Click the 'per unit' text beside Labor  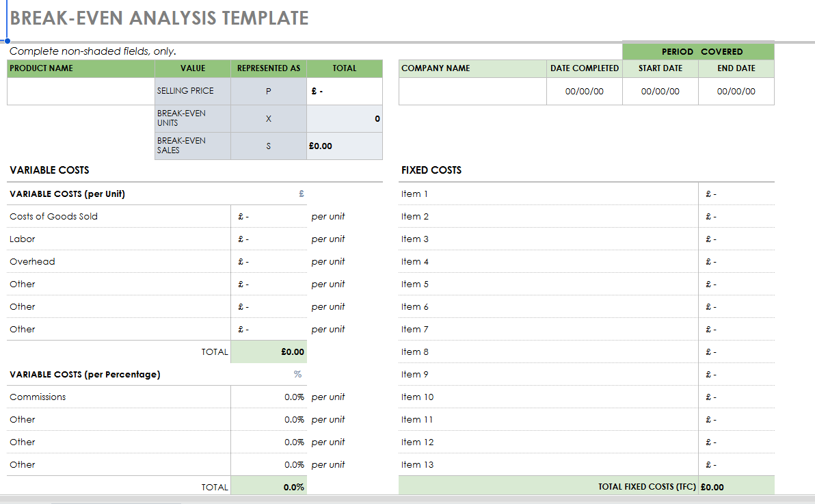pyautogui.click(x=328, y=239)
